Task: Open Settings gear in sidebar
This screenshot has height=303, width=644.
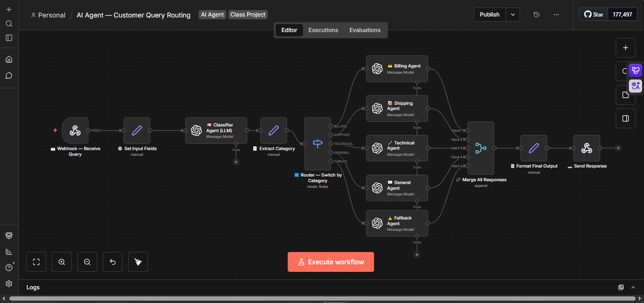Action: pos(9,284)
